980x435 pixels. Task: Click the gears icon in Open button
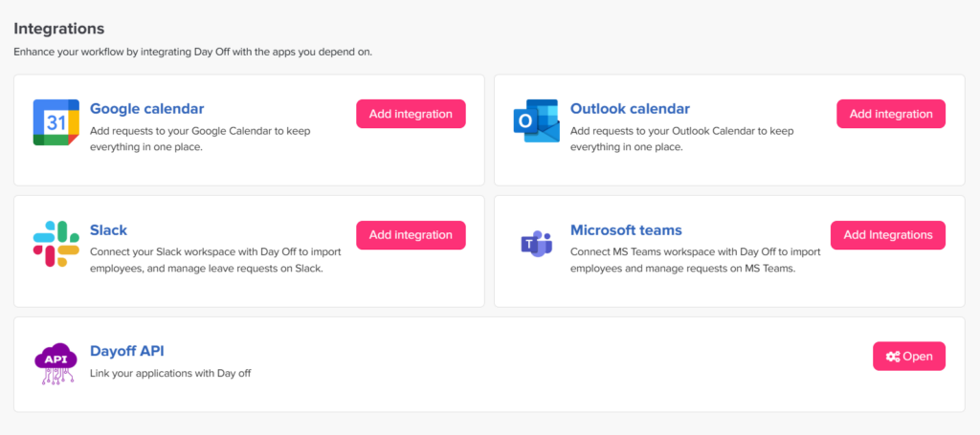(x=893, y=357)
